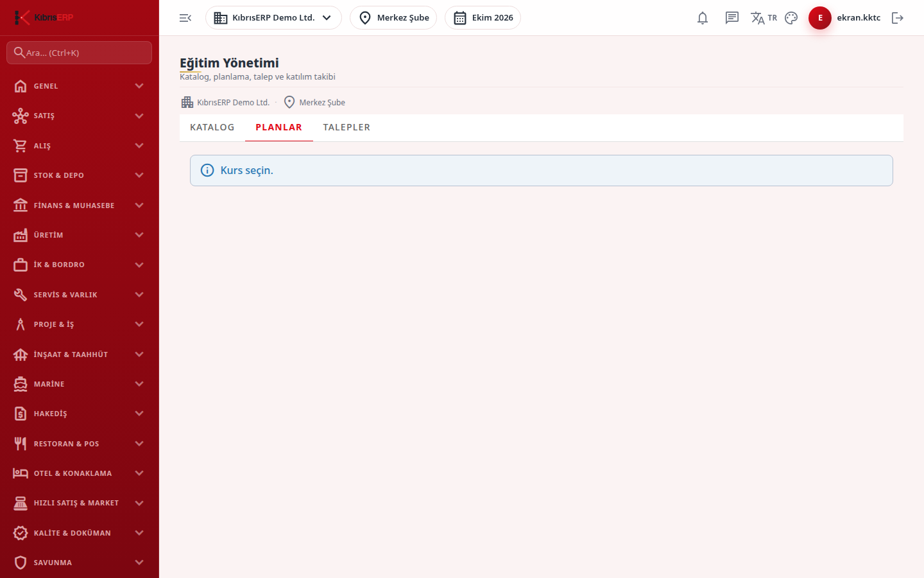Click the Eğitim Yönetimi heading
The width and height of the screenshot is (924, 578).
[x=229, y=63]
